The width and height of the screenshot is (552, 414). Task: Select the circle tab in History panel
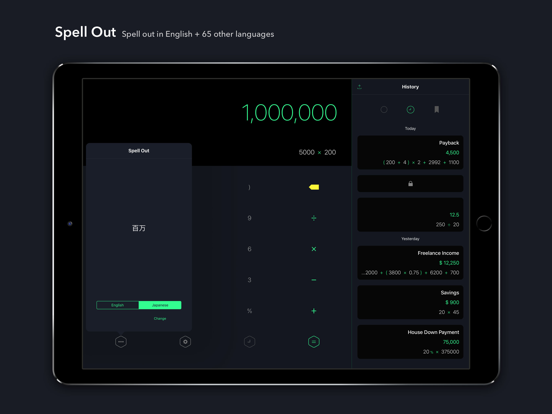click(x=384, y=109)
